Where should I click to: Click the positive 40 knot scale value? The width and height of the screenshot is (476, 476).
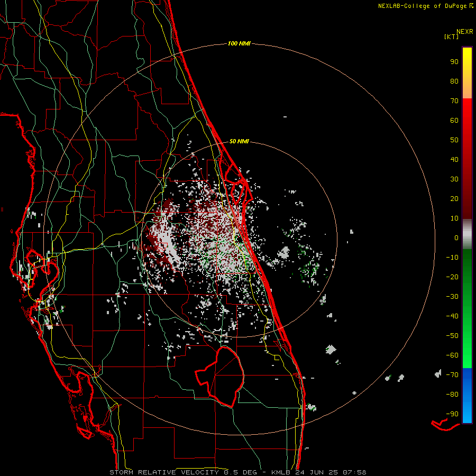click(x=454, y=159)
